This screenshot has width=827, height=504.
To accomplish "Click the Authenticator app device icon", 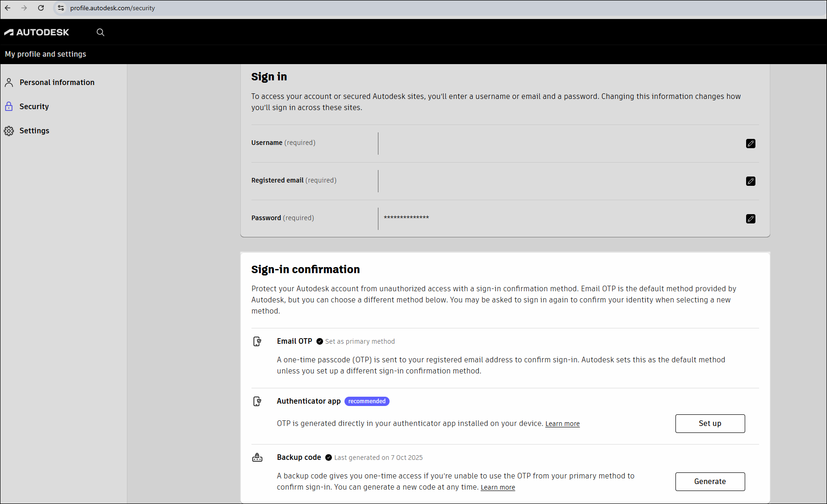I will (258, 401).
